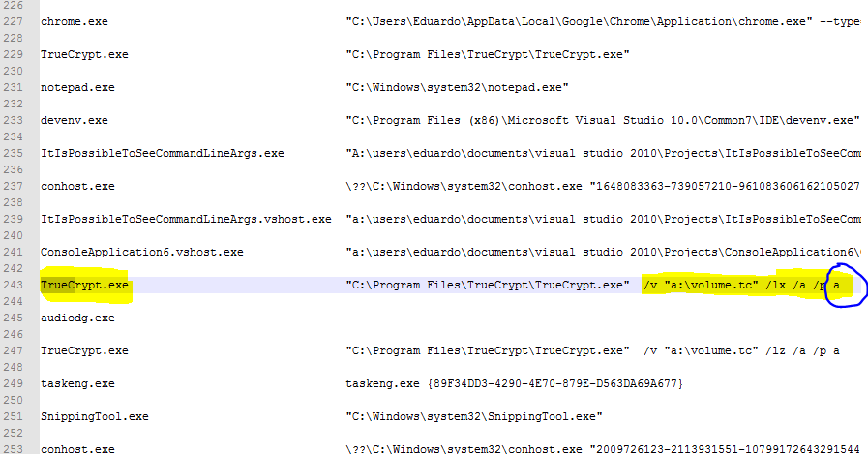Click TrueCrypt.exe process name on line 247
The height and width of the screenshot is (454, 868).
point(84,351)
